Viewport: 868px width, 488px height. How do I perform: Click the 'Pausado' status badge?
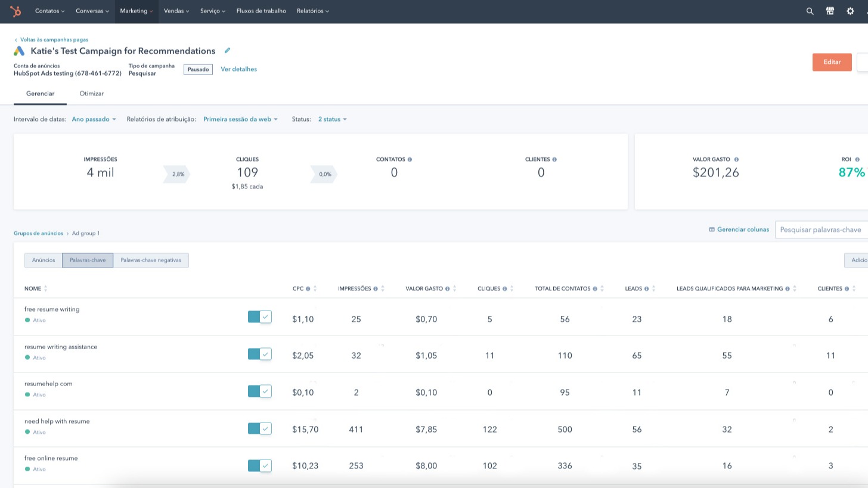[199, 69]
